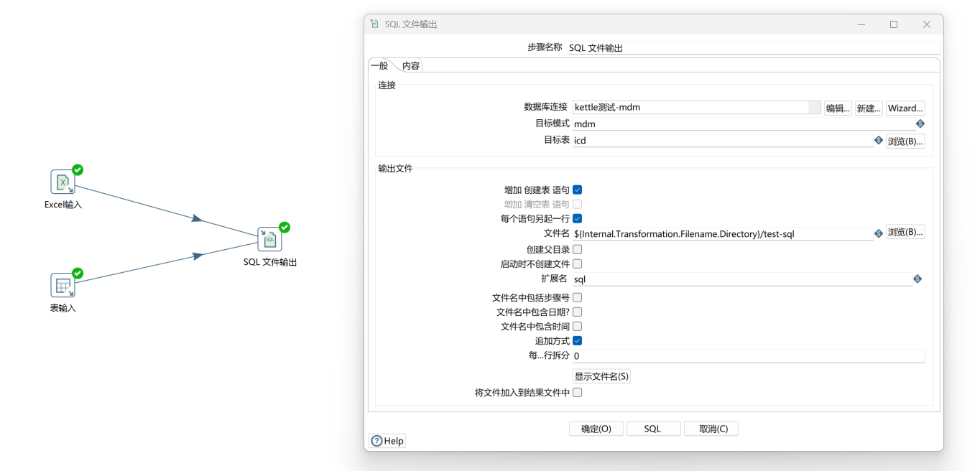Switch to the 内容 tab

410,65
